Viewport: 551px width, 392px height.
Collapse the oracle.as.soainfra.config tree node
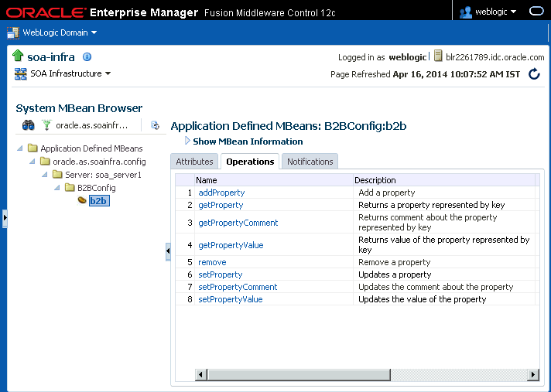33,162
